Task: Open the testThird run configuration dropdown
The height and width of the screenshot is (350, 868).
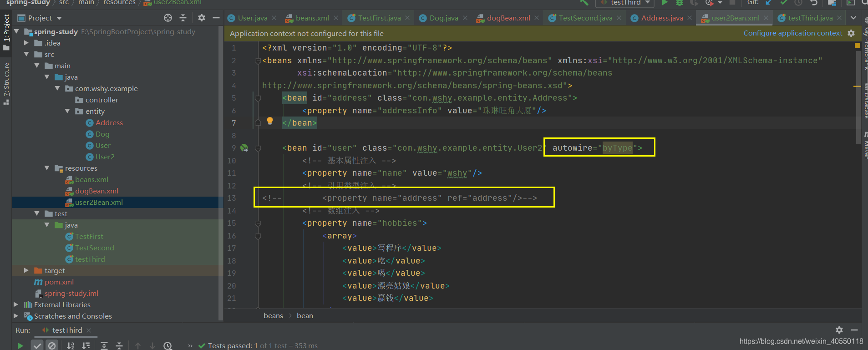Action: (x=625, y=3)
